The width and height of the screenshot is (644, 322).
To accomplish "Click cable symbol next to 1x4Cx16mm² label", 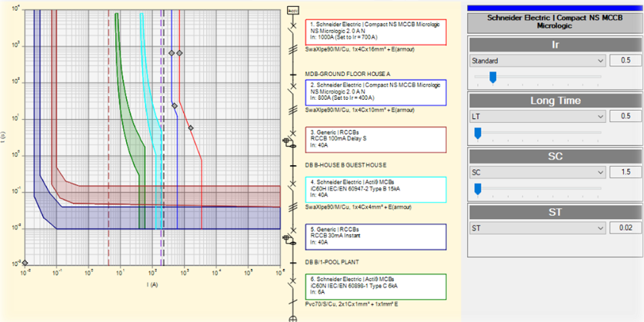I will tap(293, 49).
